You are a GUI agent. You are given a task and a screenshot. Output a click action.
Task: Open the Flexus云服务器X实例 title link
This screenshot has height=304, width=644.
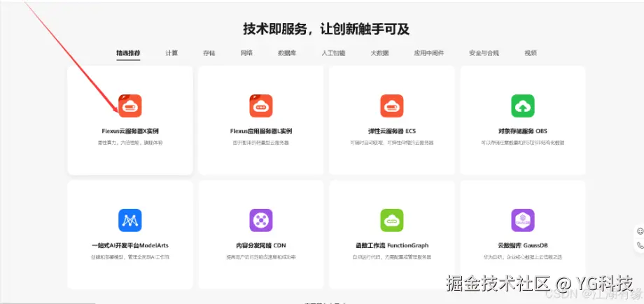click(130, 131)
